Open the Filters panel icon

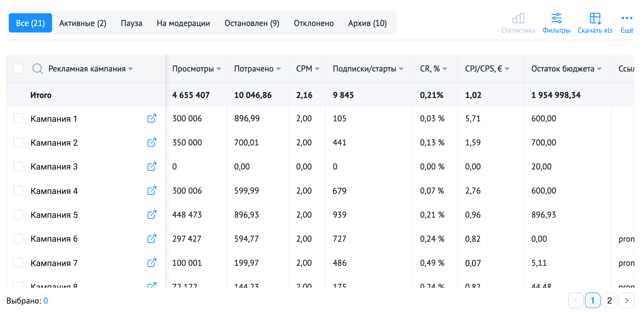coord(556,18)
